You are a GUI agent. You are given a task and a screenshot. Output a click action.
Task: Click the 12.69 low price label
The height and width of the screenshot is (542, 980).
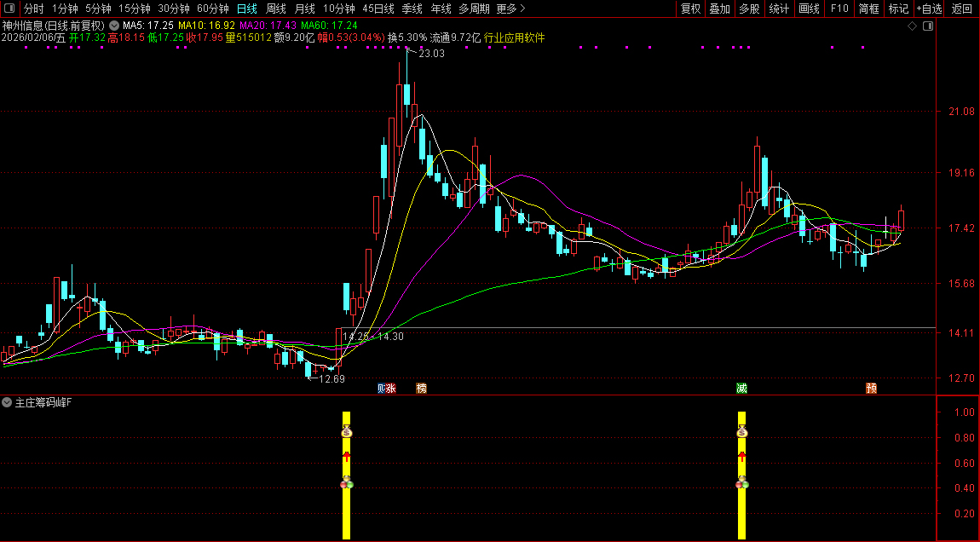331,379
